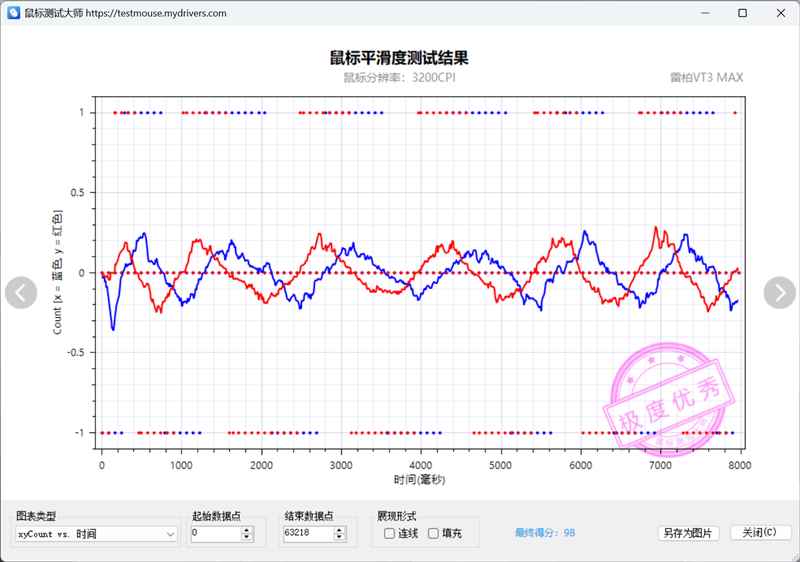Open the 图表类型 dropdown
The width and height of the screenshot is (800, 562).
click(96, 534)
